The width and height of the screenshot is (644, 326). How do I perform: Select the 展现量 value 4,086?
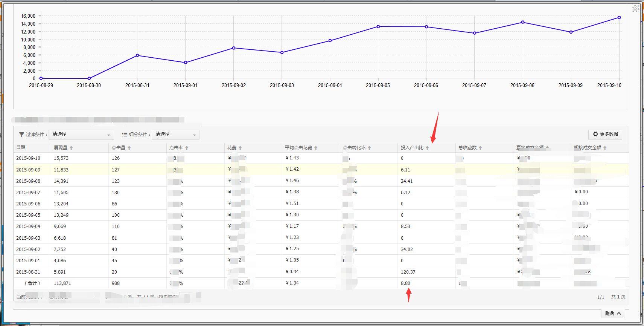point(60,261)
